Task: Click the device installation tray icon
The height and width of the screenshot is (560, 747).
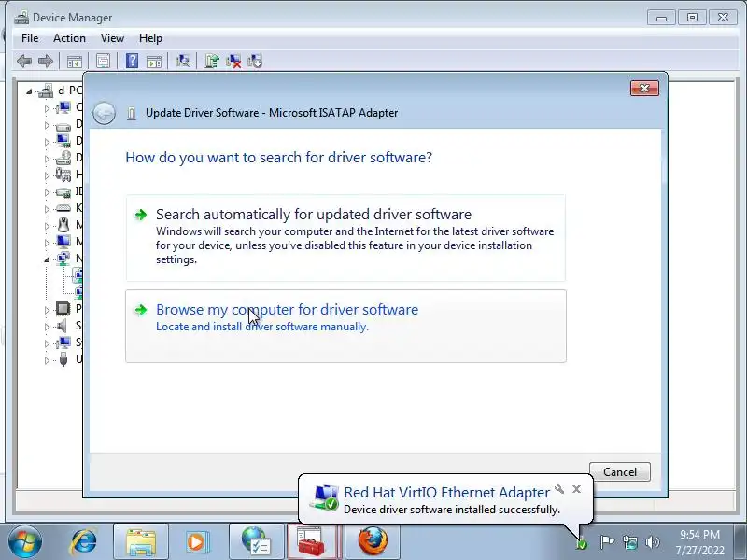Action: point(581,542)
